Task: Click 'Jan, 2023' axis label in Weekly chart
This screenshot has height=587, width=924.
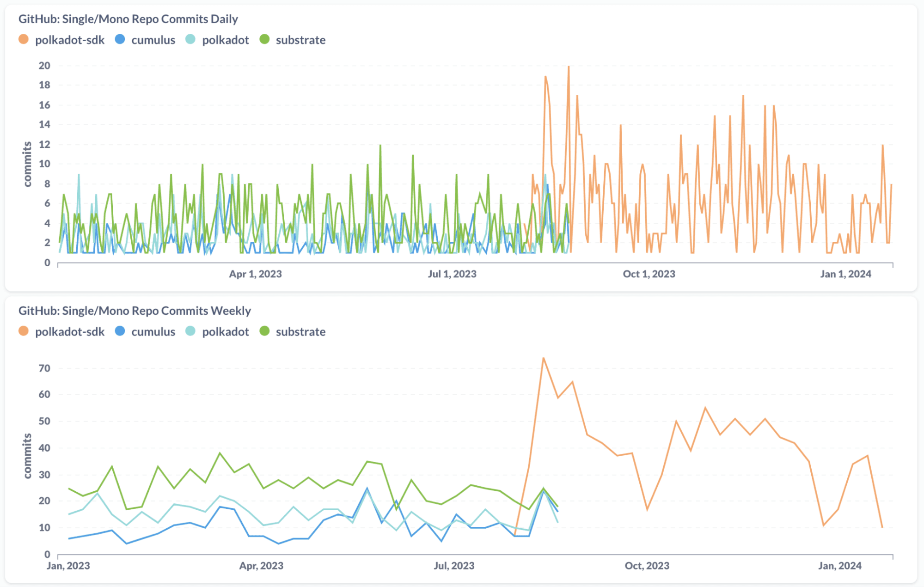Action: tap(68, 566)
